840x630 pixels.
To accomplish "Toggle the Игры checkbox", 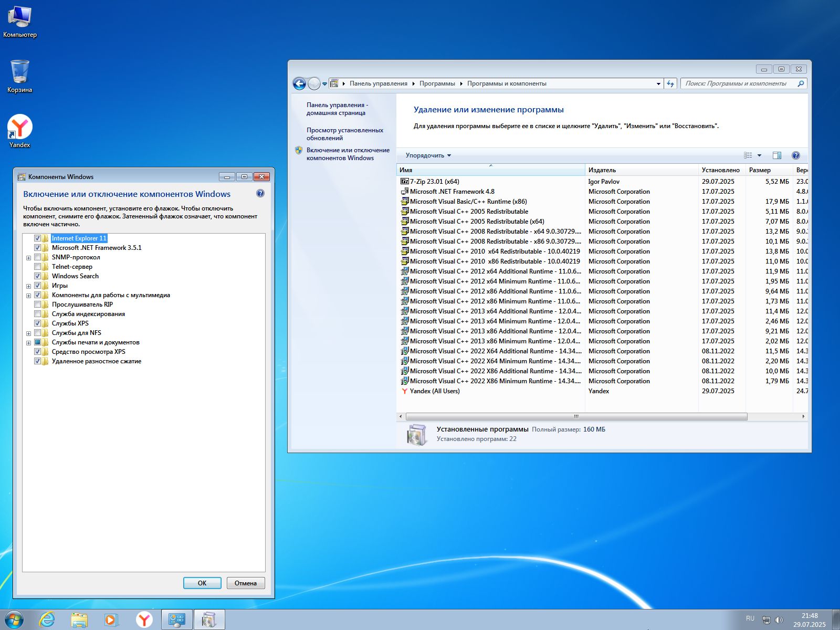I will point(37,286).
